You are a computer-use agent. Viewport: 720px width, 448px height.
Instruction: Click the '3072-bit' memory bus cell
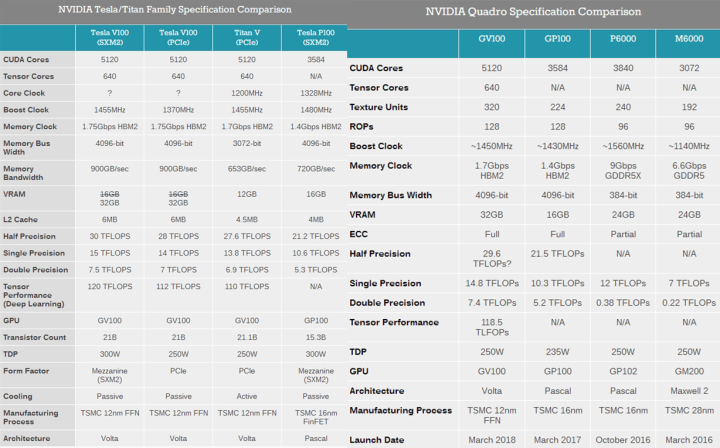point(247,144)
